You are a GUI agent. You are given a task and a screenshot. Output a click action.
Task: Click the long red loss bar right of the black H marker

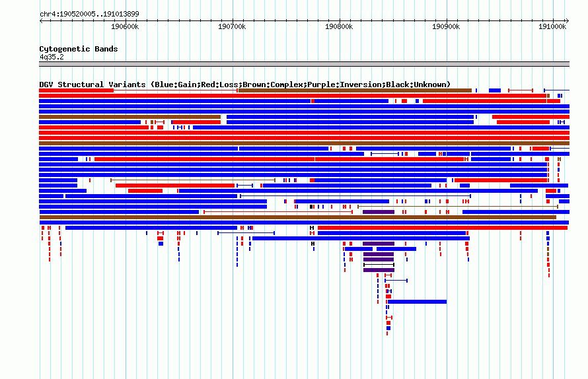pos(443,228)
